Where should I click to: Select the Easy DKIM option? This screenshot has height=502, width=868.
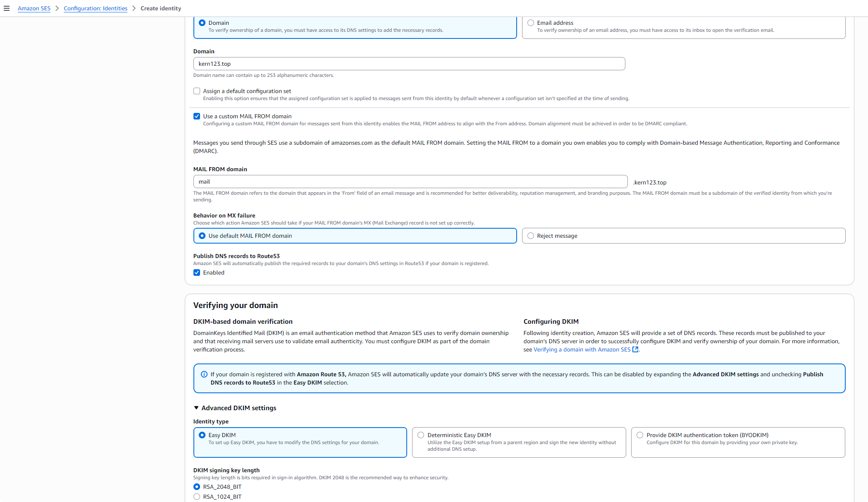(202, 435)
